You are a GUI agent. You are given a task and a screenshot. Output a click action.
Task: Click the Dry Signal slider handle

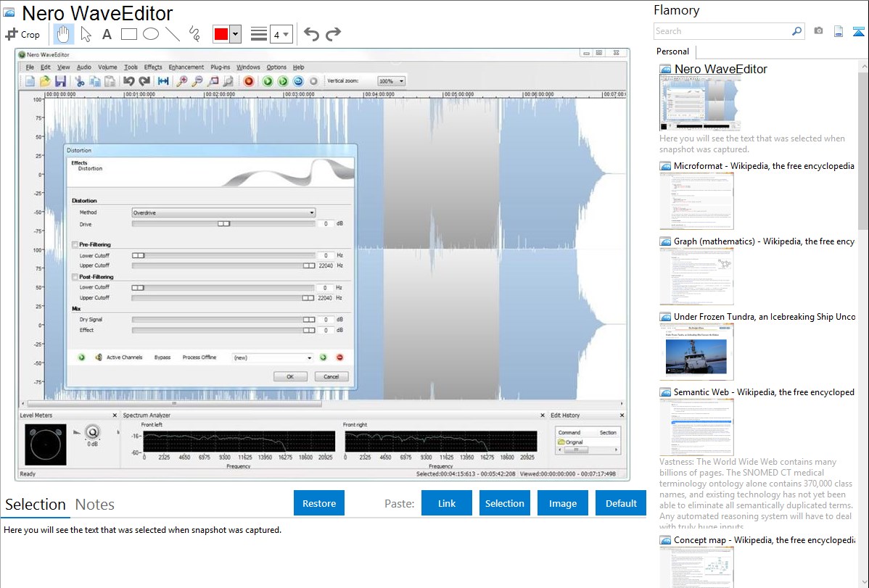pyautogui.click(x=309, y=320)
